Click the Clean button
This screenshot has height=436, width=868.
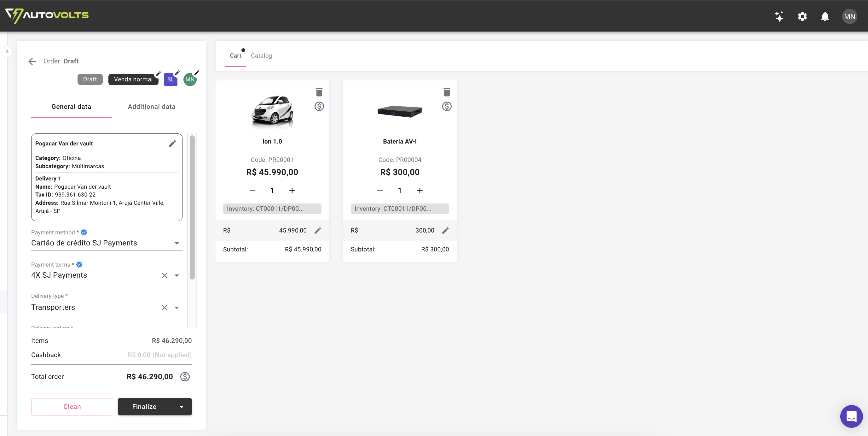tap(72, 407)
